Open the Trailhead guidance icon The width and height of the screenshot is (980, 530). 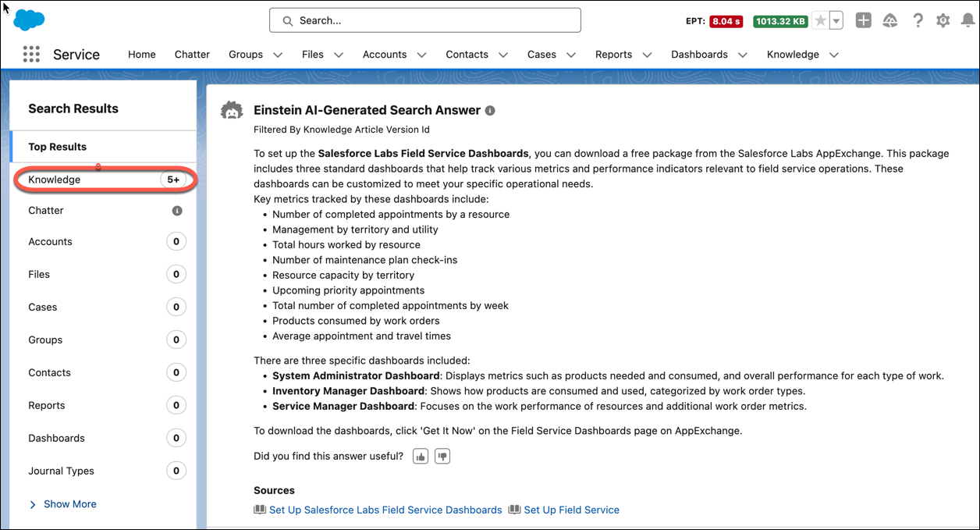coord(890,21)
